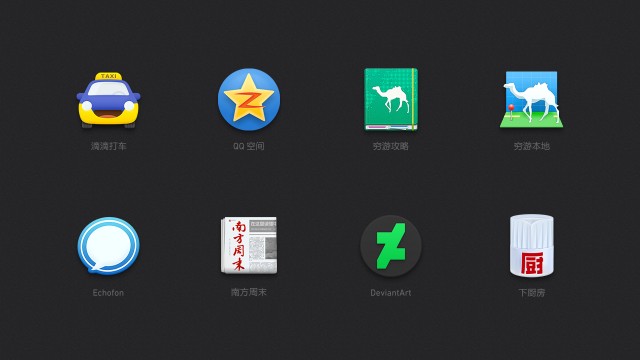Launch the QQ 空间 star icon
The image size is (640, 360).
(x=249, y=99)
